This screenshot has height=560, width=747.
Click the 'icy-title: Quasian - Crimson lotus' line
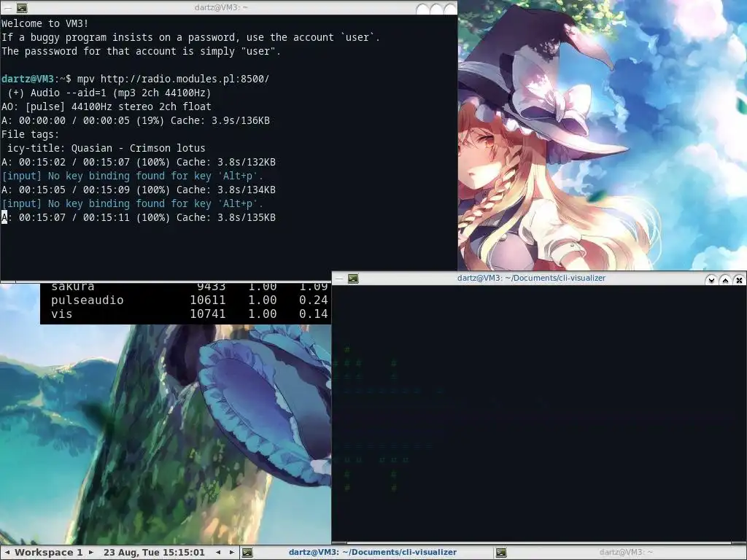(107, 148)
